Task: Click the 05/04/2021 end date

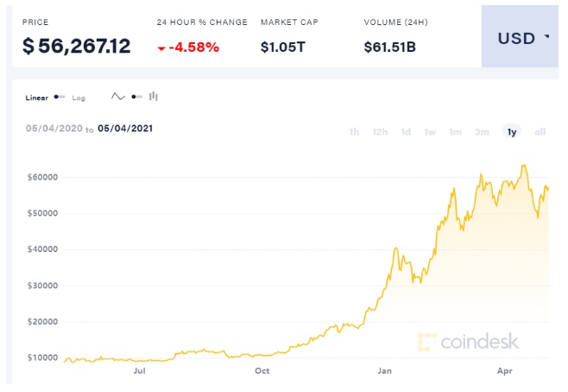Action: click(125, 129)
